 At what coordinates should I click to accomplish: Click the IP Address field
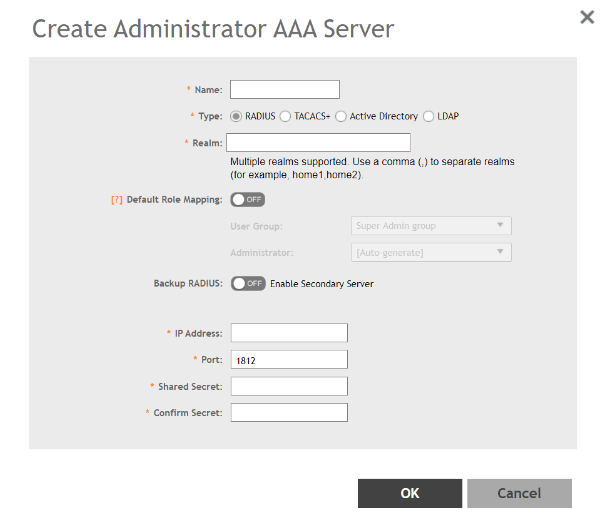[x=289, y=333]
